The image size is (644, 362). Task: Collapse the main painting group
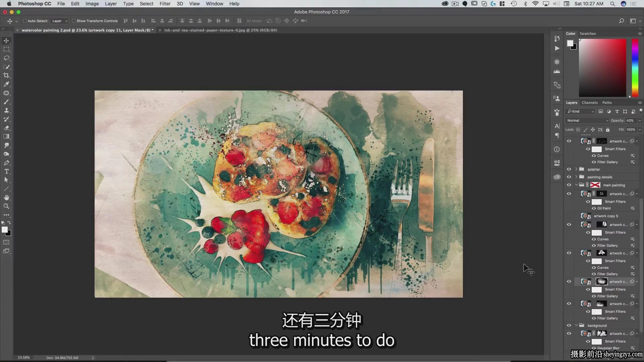tap(576, 185)
